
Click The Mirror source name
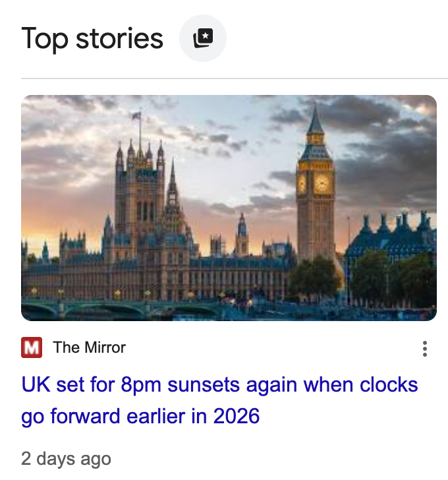(x=89, y=347)
